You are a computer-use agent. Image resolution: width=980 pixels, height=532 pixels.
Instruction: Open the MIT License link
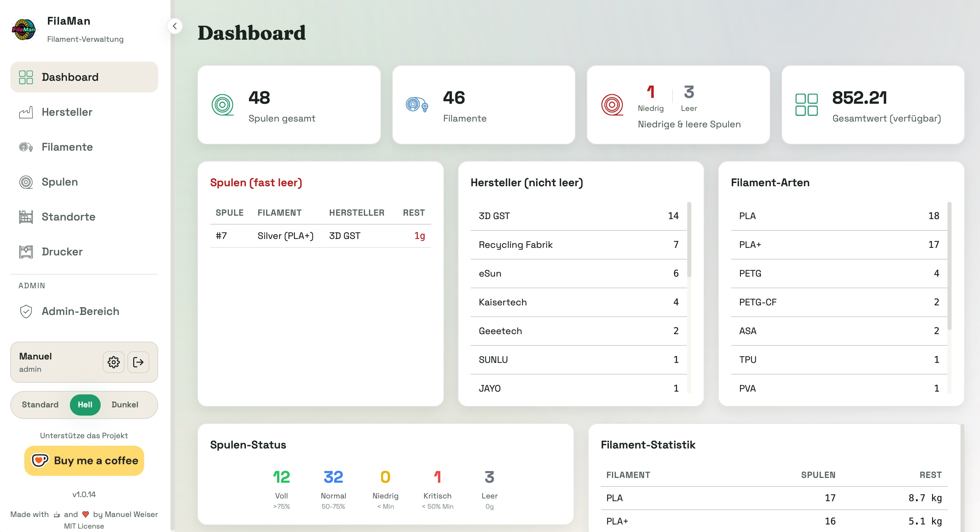(84, 526)
